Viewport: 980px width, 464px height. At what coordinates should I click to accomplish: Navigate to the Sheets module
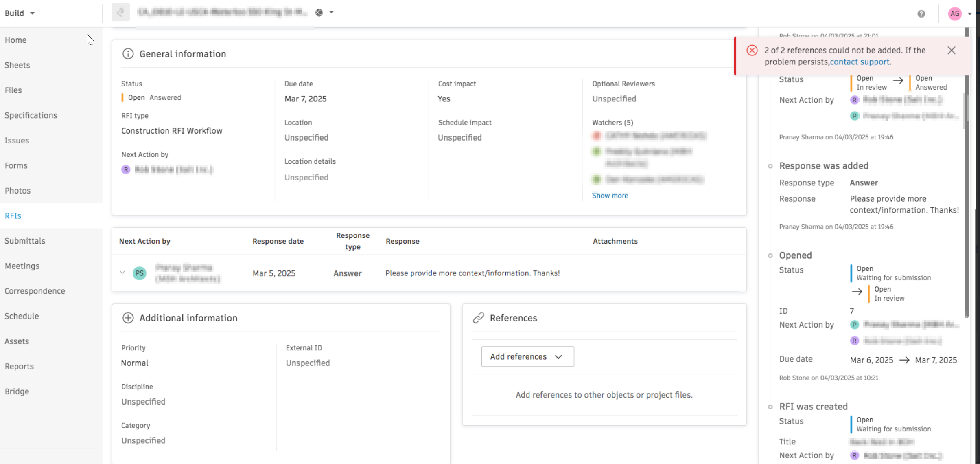pyautogui.click(x=17, y=65)
